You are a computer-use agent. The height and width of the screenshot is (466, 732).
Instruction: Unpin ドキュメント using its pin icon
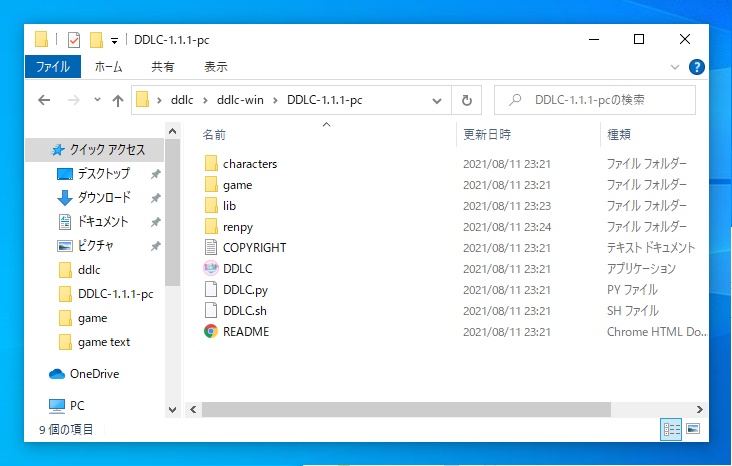coord(155,222)
